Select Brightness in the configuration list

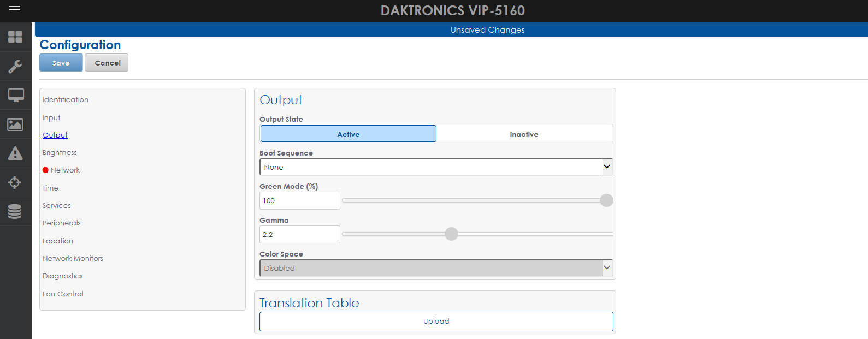(60, 153)
